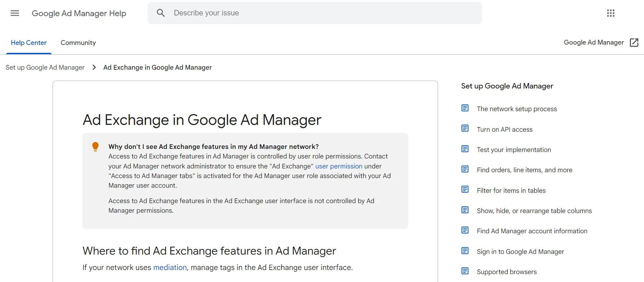The height and width of the screenshot is (282, 644).
Task: Click the lightbulb tip icon
Action: (x=95, y=146)
